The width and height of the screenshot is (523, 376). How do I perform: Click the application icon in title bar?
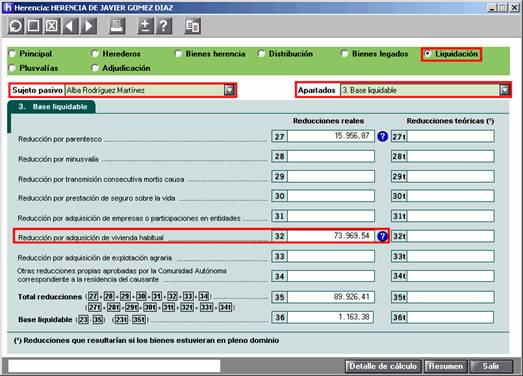coord(7,7)
